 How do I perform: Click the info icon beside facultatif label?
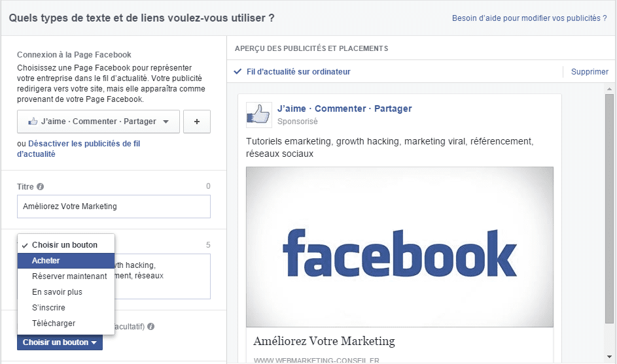click(150, 326)
